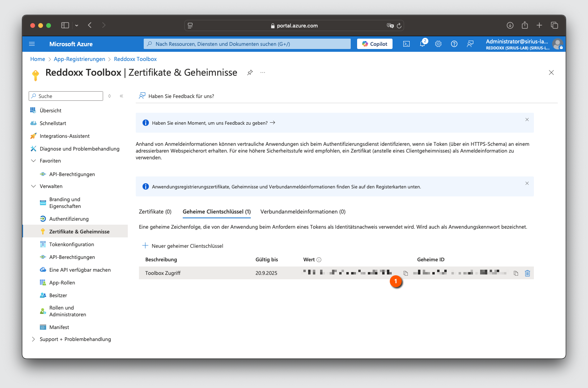
Task: Dismiss the feedback request banner
Action: coord(527,120)
